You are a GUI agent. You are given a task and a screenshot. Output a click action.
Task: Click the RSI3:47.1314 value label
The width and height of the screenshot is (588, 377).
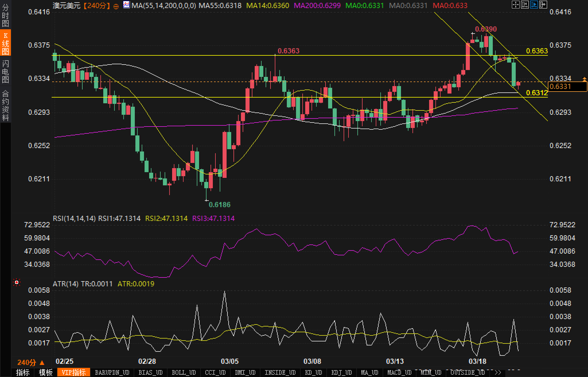[213, 219]
